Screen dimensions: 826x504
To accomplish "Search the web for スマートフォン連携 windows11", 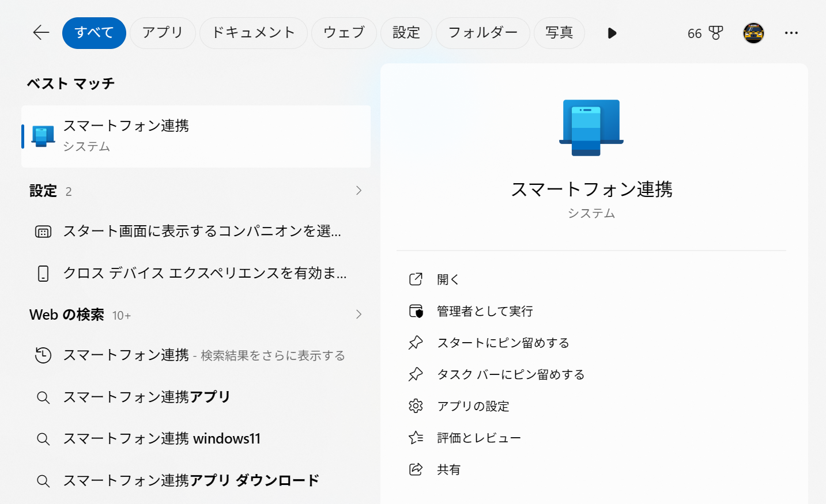I will click(x=196, y=439).
